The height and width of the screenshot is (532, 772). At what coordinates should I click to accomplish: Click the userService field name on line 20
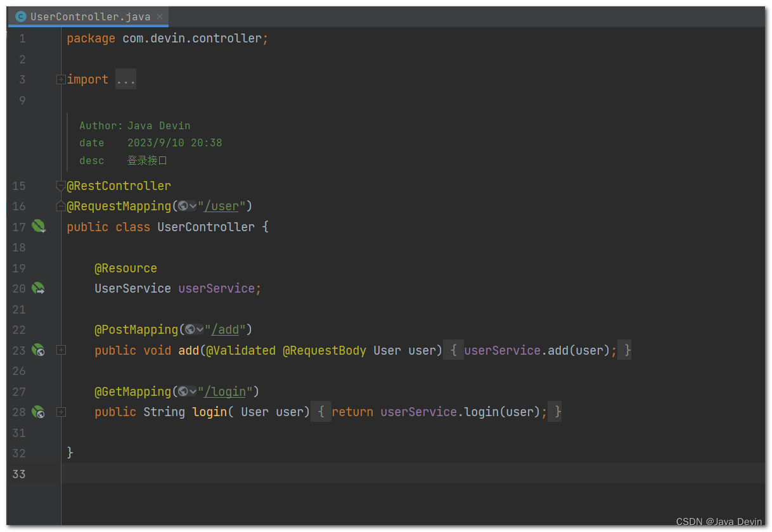pyautogui.click(x=217, y=288)
